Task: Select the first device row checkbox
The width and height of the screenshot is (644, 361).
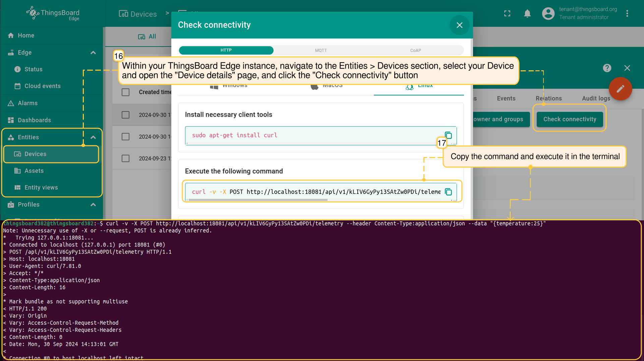Action: 125,115
